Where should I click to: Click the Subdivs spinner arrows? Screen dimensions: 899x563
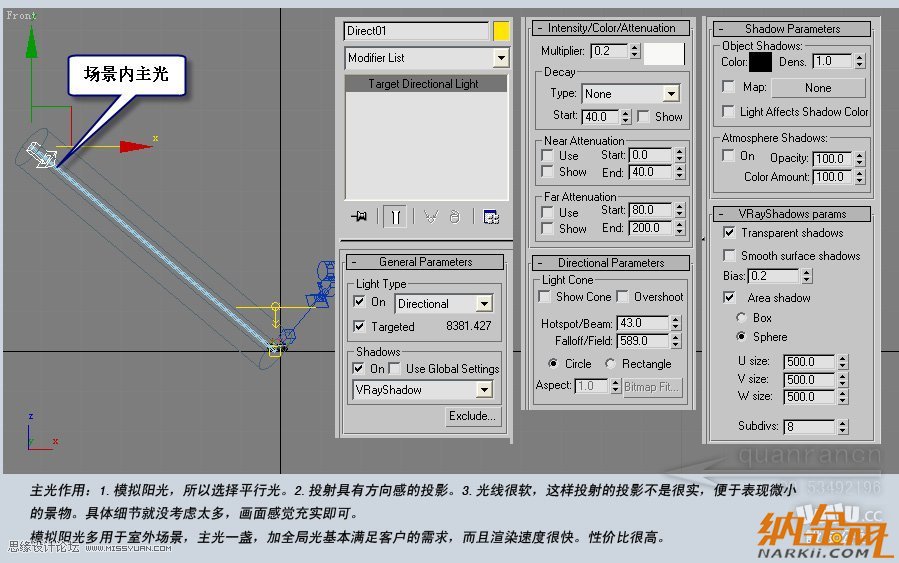pos(842,427)
